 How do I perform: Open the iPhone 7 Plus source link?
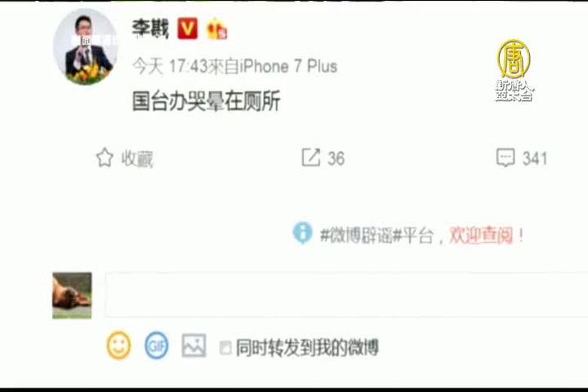click(x=289, y=66)
